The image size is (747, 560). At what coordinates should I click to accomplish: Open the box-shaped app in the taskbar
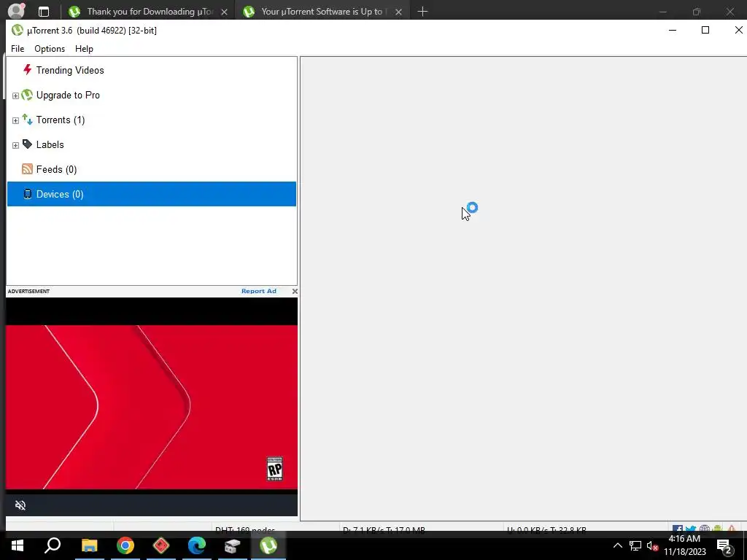tap(233, 545)
